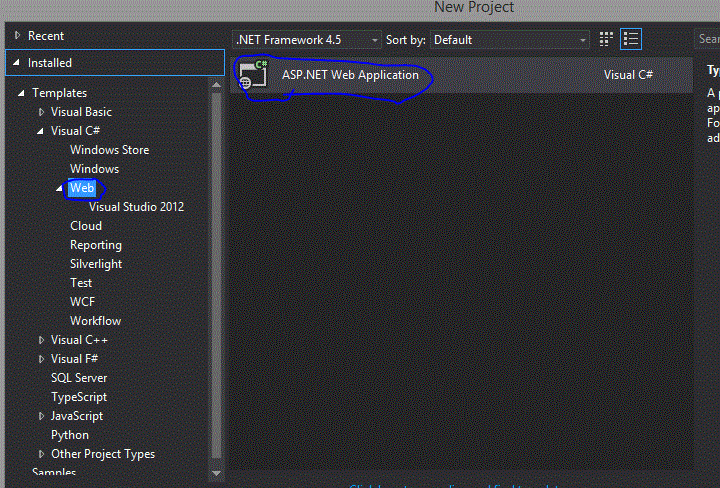Select the Python category

click(70, 435)
